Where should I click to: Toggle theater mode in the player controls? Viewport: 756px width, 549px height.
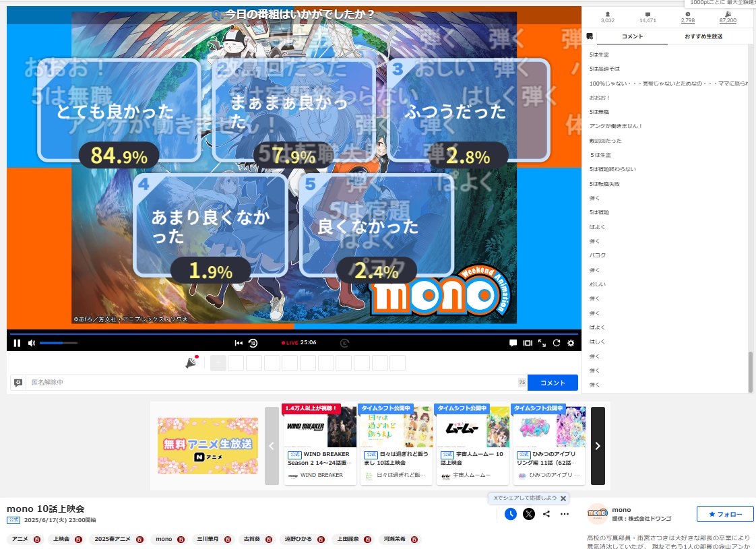tap(526, 343)
